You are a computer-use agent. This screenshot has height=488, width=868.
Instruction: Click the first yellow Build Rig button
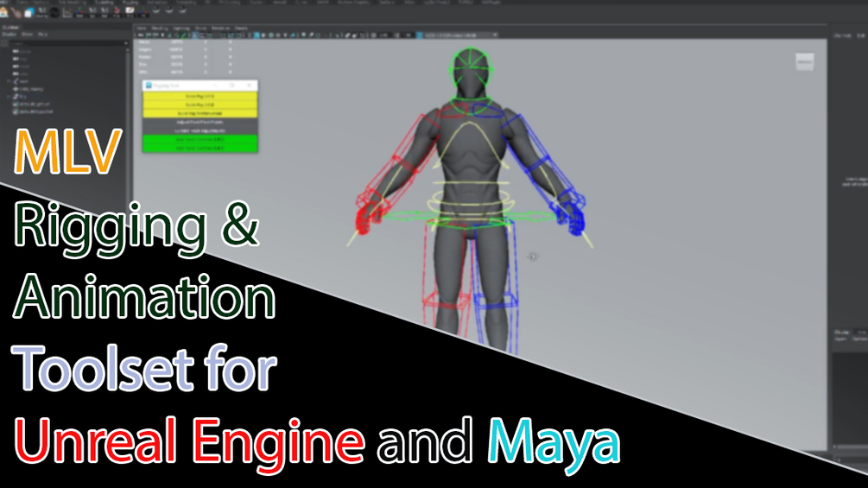(200, 96)
